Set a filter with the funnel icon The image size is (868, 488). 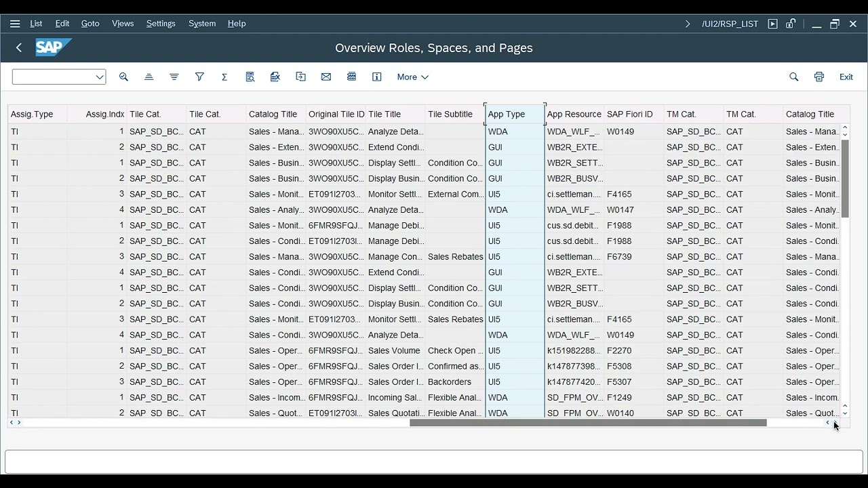199,77
